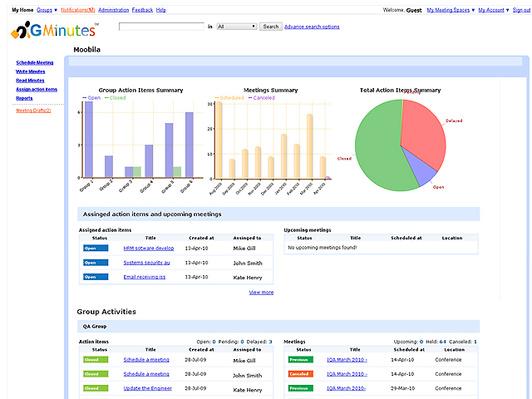Open Help page
The width and height of the screenshot is (532, 399).
click(x=160, y=10)
